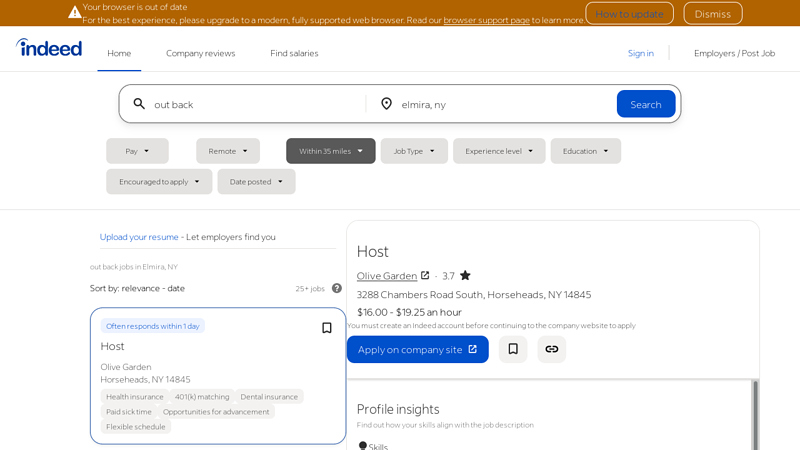Open the Company reviews tab
This screenshot has width=800, height=450.
(200, 53)
